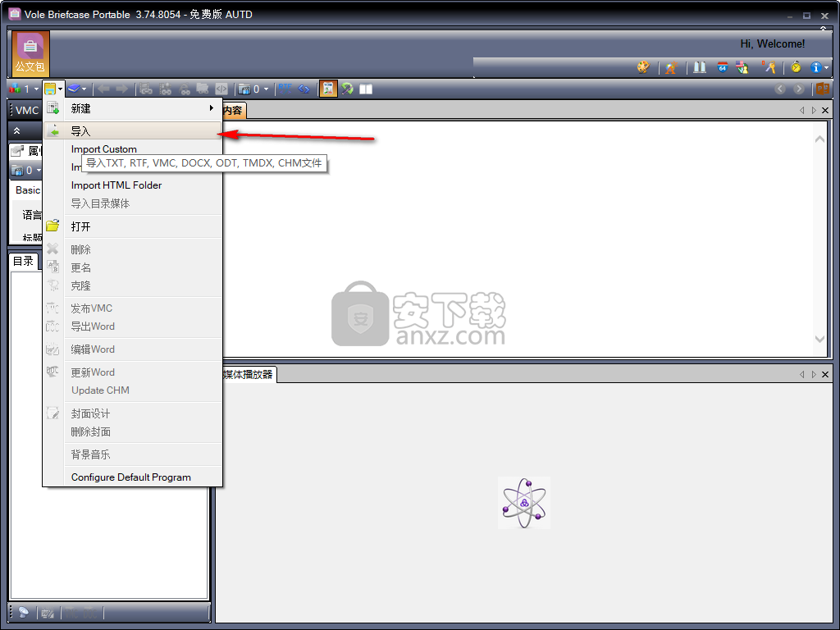
Task: Click the Hi, Welcome! greeting text
Action: tap(773, 44)
